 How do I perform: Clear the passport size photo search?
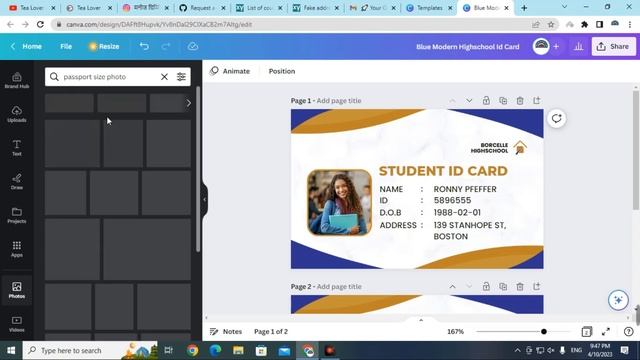pyautogui.click(x=164, y=77)
